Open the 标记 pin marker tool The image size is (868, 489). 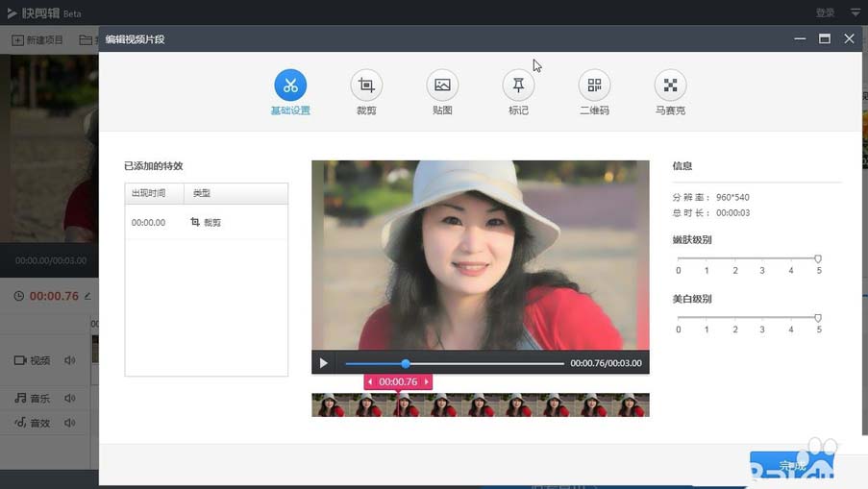[518, 86]
